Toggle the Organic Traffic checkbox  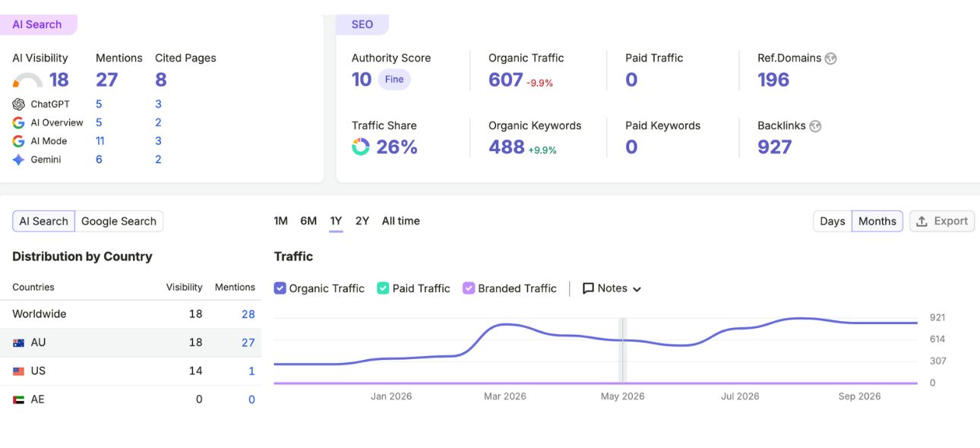pos(280,289)
